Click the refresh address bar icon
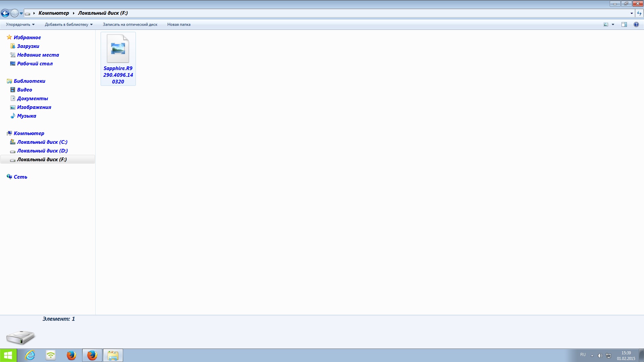This screenshot has height=362, width=644. pos(639,13)
